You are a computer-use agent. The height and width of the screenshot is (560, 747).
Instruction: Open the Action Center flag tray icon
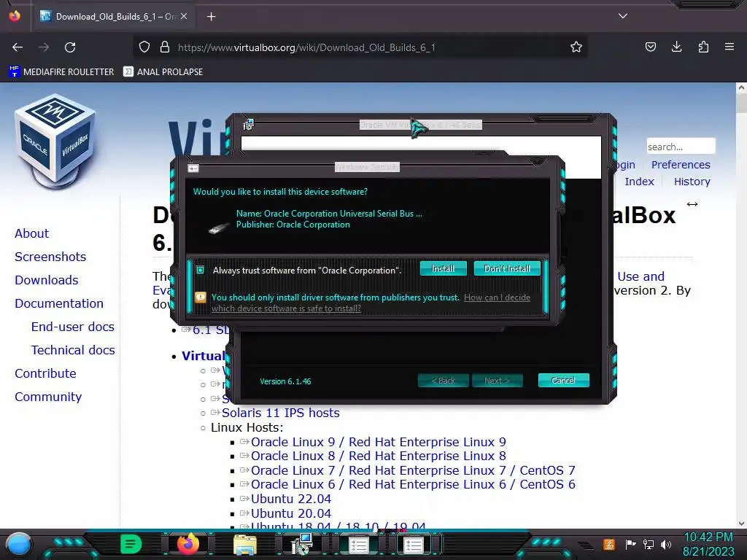point(630,544)
